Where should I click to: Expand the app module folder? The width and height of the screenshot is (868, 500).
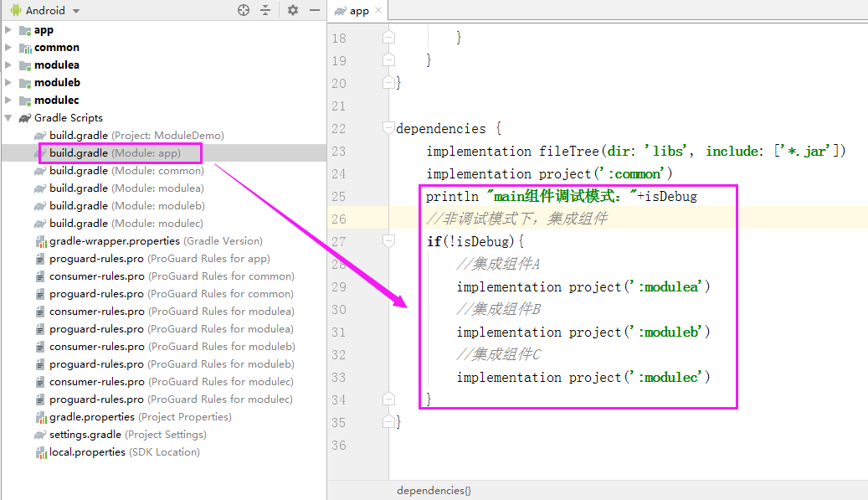(x=8, y=30)
